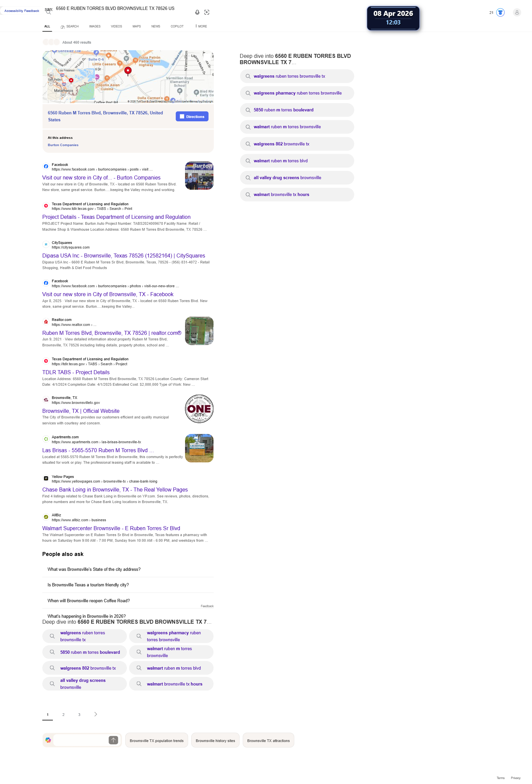Open the Privacy footer link
The height and width of the screenshot is (784, 532).
(x=516, y=778)
